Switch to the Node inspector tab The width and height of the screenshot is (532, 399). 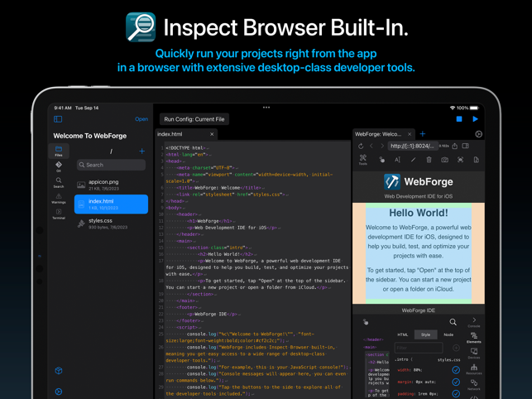pyautogui.click(x=448, y=334)
